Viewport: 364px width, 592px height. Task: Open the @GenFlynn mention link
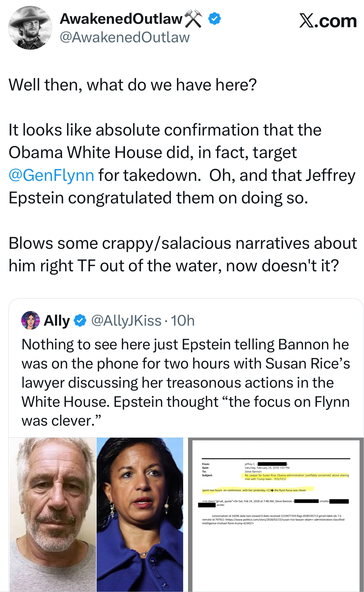coord(51,175)
